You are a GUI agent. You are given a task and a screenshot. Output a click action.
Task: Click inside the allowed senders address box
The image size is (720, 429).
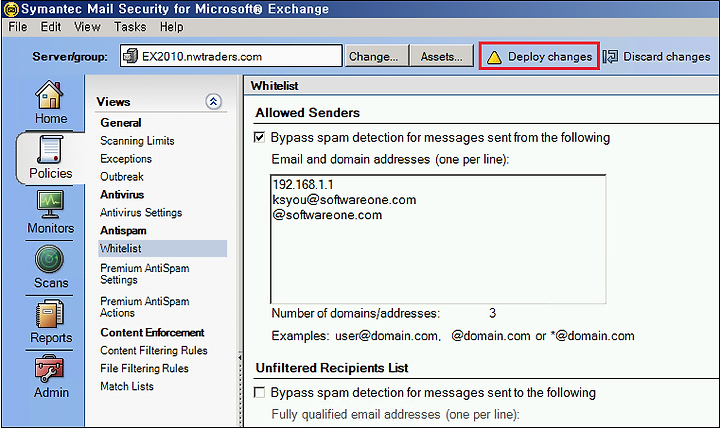tap(438, 239)
